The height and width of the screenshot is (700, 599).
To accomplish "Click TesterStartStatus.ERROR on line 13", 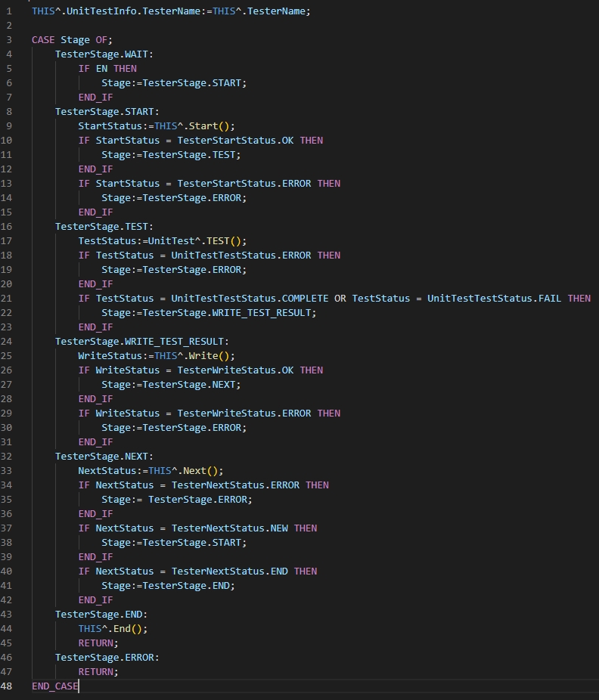I will pos(244,184).
